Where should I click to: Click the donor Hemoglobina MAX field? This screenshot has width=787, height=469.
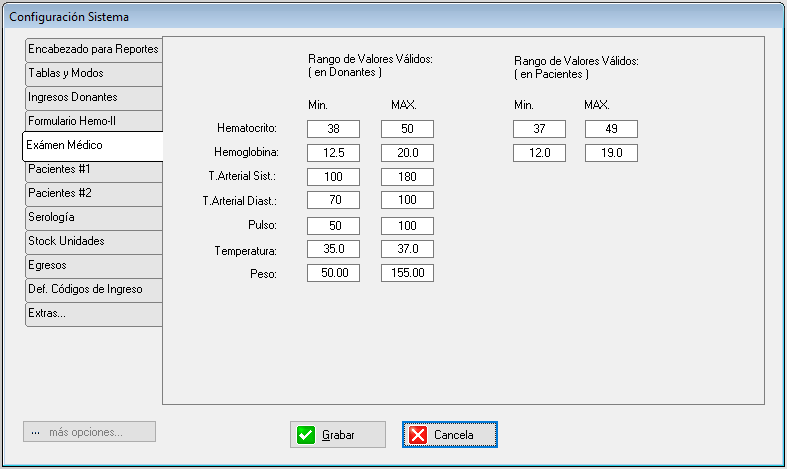tap(407, 153)
